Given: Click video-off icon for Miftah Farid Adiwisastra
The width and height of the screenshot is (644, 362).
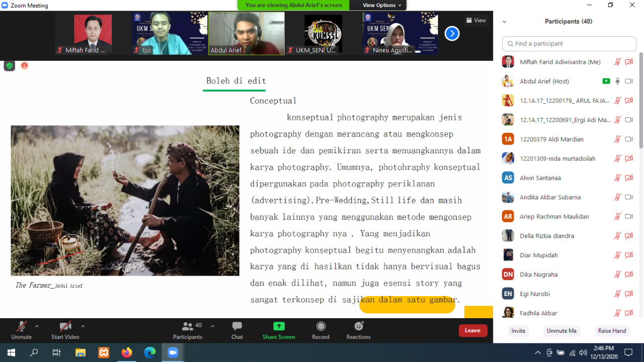Looking at the screenshot, I should click(x=629, y=62).
